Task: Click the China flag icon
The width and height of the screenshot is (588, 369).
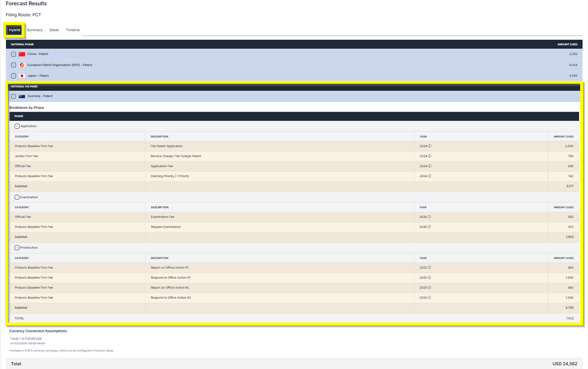Action: click(22, 54)
